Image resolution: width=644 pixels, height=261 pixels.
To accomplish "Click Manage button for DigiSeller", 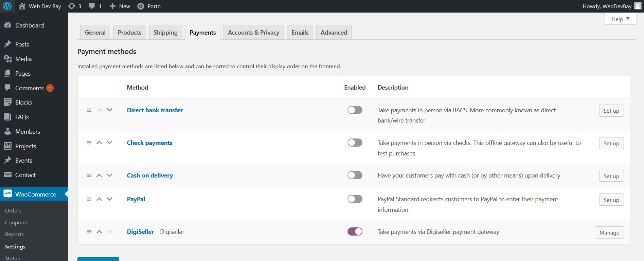I will (609, 232).
